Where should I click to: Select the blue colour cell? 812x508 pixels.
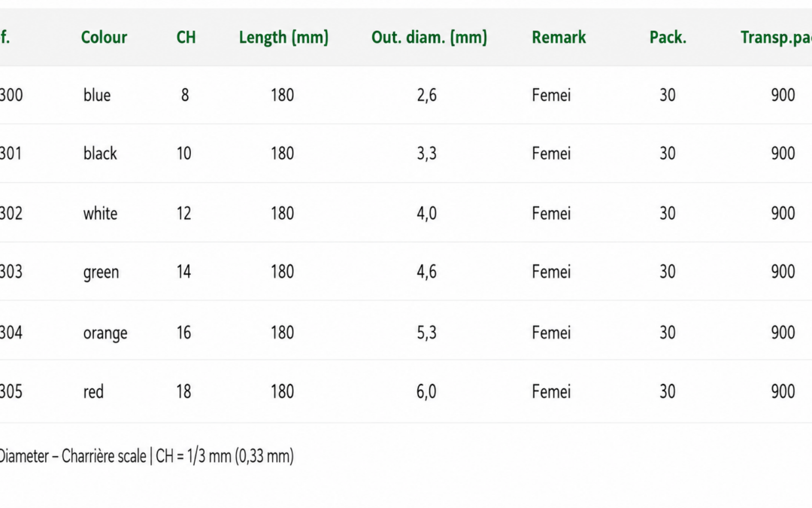coord(97,95)
